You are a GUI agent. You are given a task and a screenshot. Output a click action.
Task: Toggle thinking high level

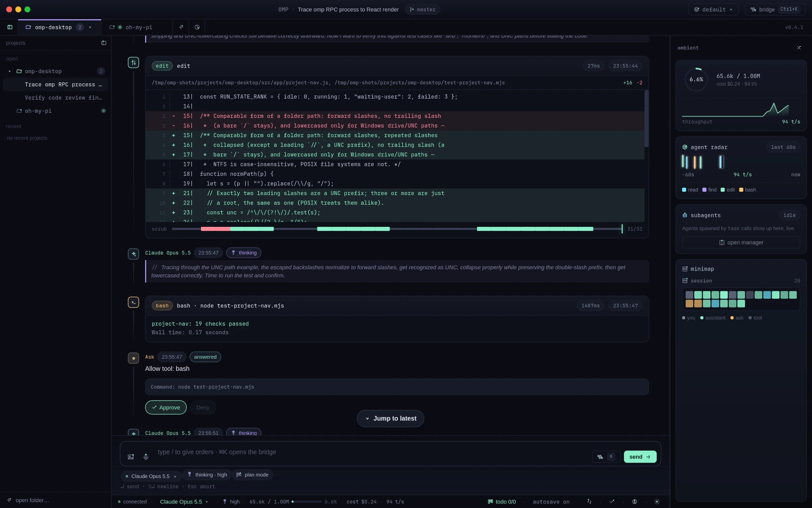tap(207, 475)
